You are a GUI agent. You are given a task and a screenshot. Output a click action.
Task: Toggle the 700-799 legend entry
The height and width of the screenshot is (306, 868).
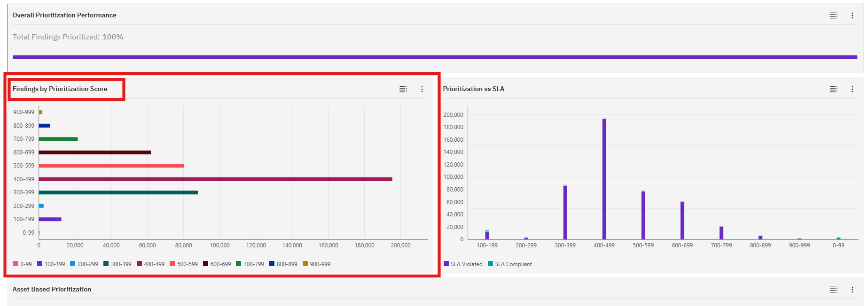250,264
